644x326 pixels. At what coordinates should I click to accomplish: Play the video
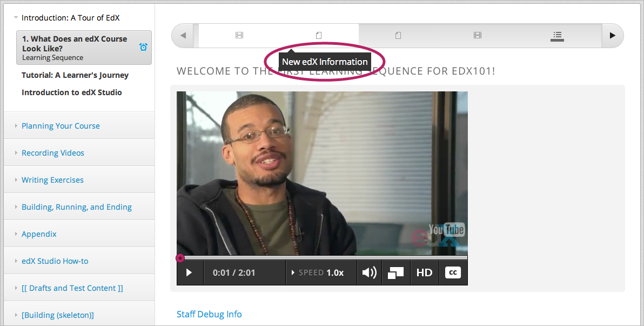[x=189, y=272]
